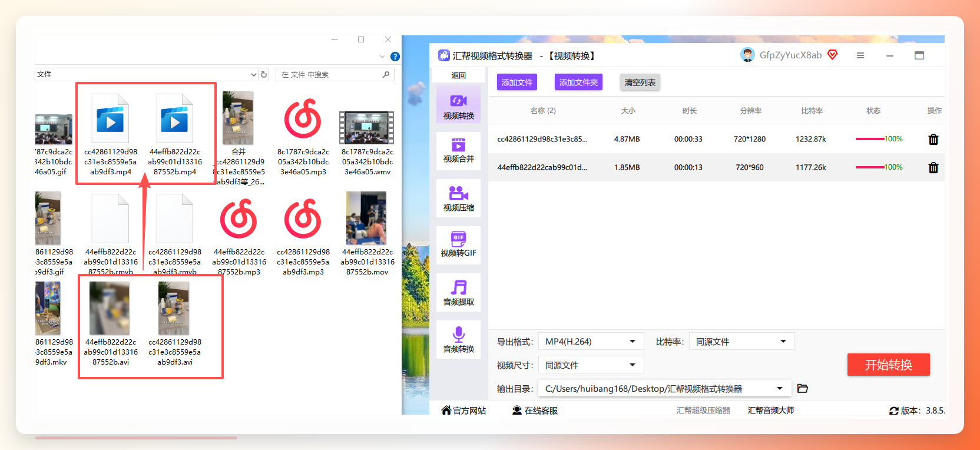Select the 44effb822d22c...87552b.avi thumbnail
Image resolution: width=980 pixels, height=450 pixels.
[x=110, y=308]
